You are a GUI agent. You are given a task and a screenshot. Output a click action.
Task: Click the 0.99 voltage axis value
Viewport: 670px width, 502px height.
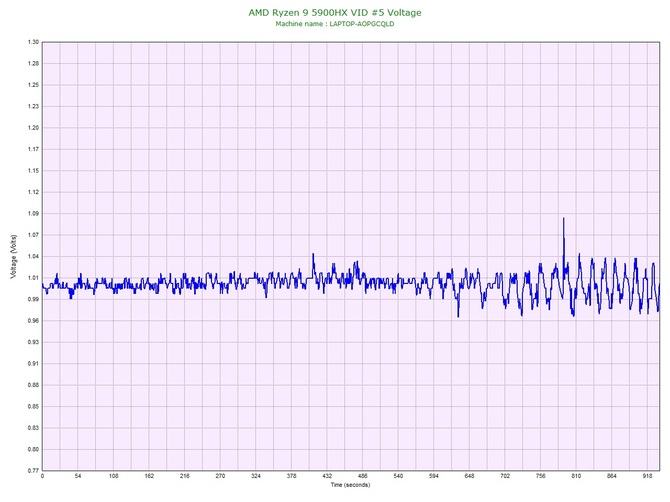point(33,299)
